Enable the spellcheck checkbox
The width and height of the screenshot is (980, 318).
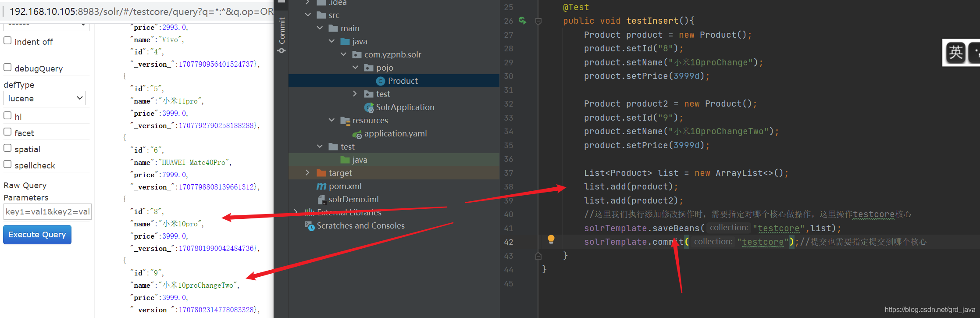[7, 164]
